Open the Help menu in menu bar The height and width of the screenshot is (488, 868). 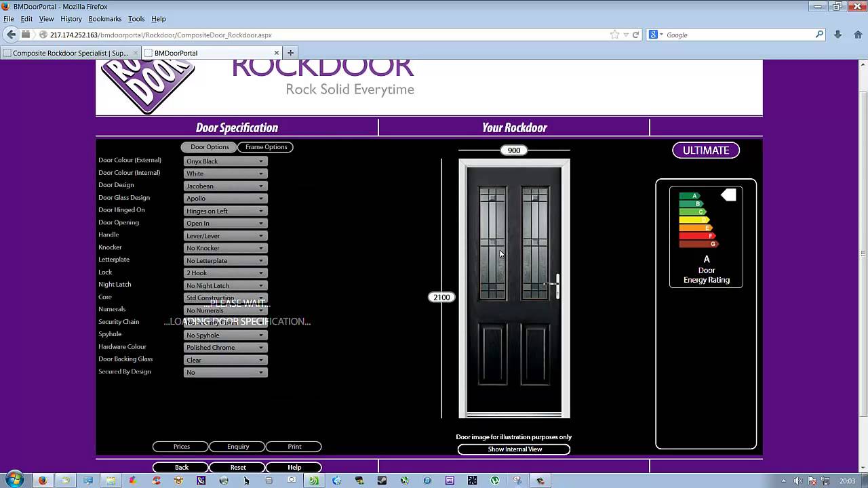(x=158, y=19)
